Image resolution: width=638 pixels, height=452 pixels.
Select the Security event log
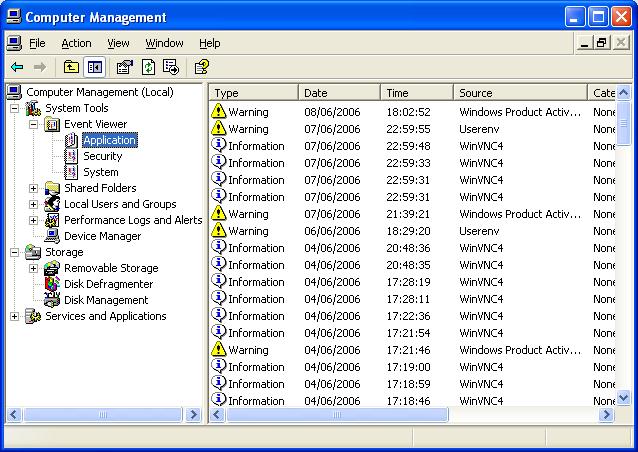(x=102, y=156)
